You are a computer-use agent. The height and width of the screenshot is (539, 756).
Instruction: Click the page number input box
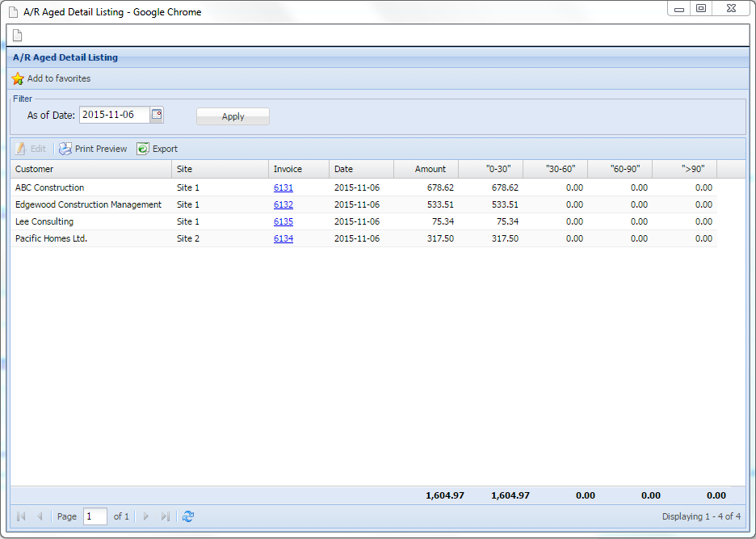click(95, 516)
